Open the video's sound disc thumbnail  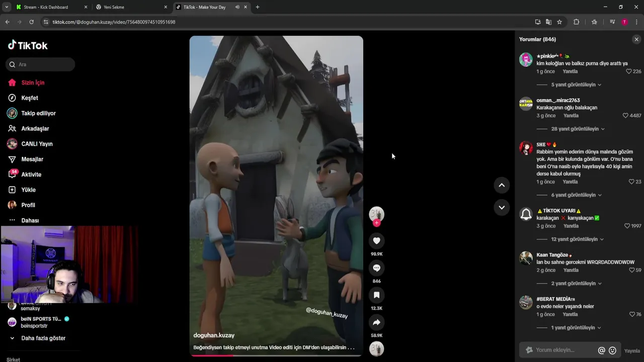coord(376,348)
